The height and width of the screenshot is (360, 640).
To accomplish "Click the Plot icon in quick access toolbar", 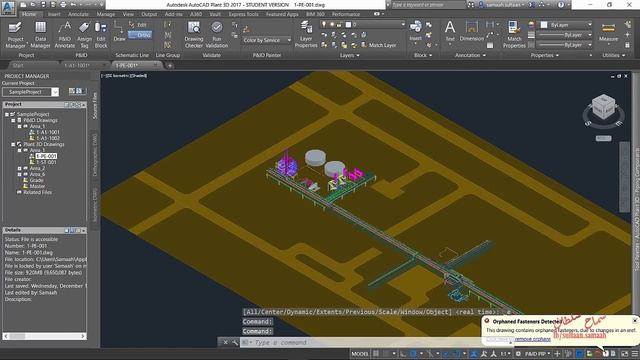I will click(63, 5).
